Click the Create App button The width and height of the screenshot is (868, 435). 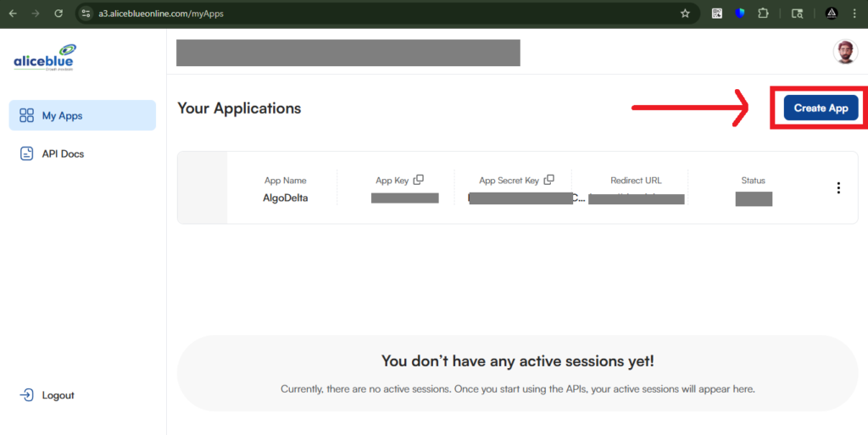click(821, 108)
